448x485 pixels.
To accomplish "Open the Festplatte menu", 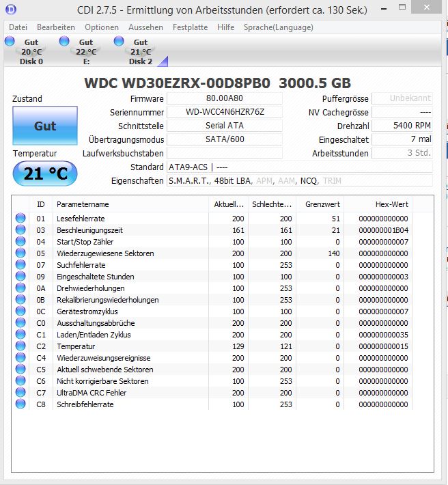I will pyautogui.click(x=190, y=27).
